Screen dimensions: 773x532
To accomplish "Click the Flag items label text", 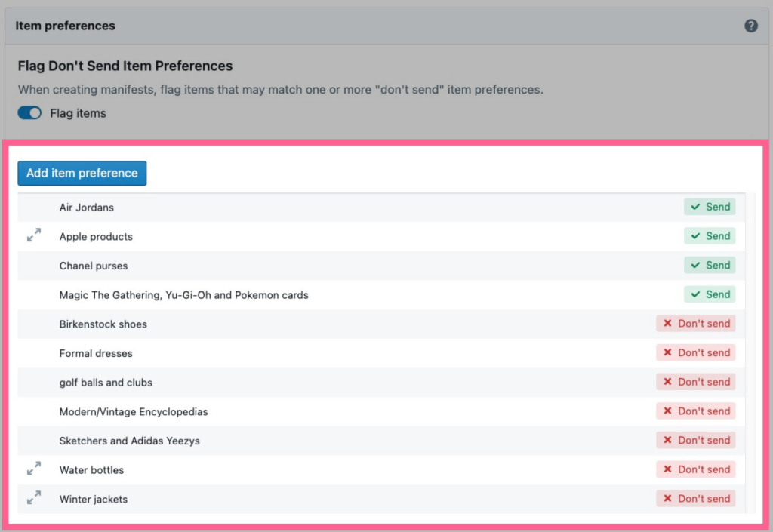I will [x=78, y=113].
